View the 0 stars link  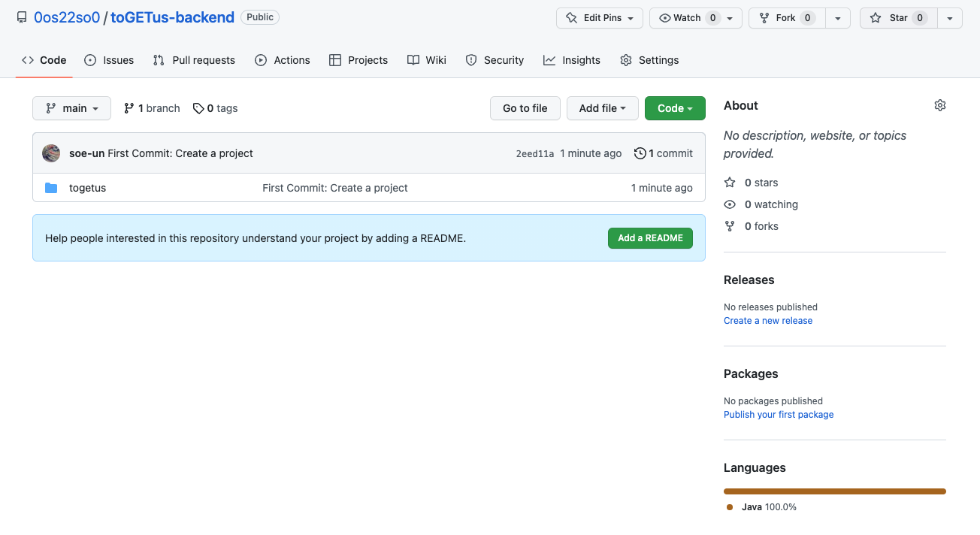(752, 183)
